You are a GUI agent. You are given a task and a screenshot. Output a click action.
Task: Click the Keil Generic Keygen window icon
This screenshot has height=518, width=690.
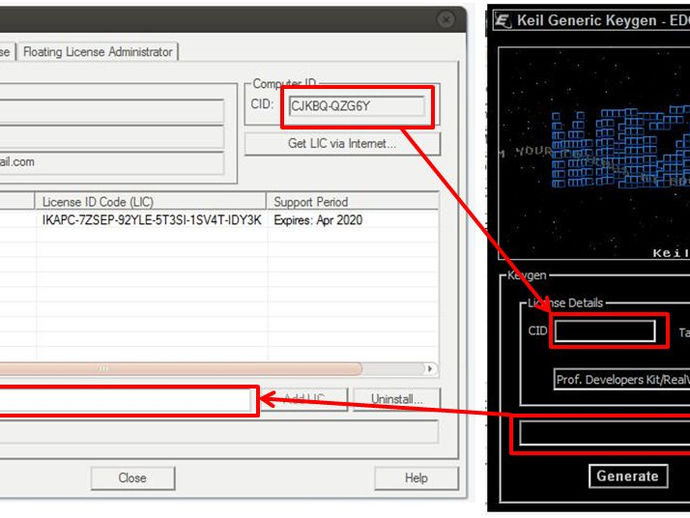pos(503,21)
